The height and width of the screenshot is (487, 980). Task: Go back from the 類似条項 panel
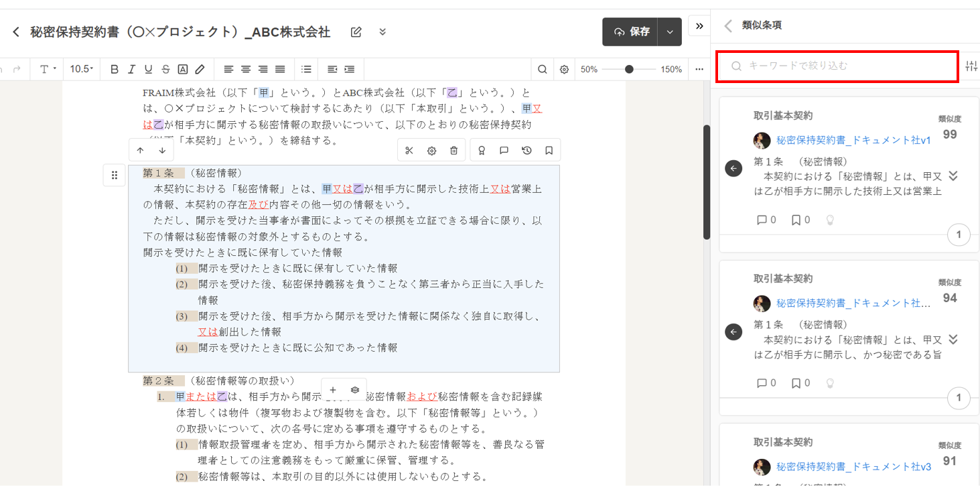click(x=728, y=26)
